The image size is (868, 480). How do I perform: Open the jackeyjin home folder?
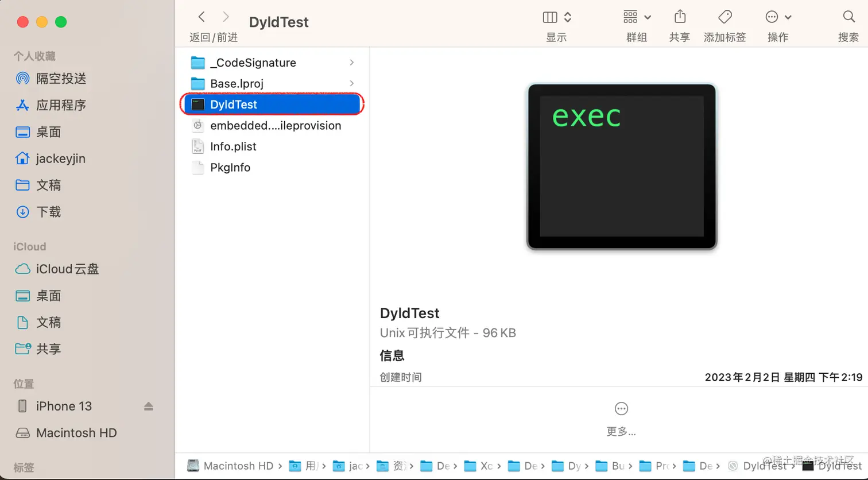pyautogui.click(x=50, y=158)
